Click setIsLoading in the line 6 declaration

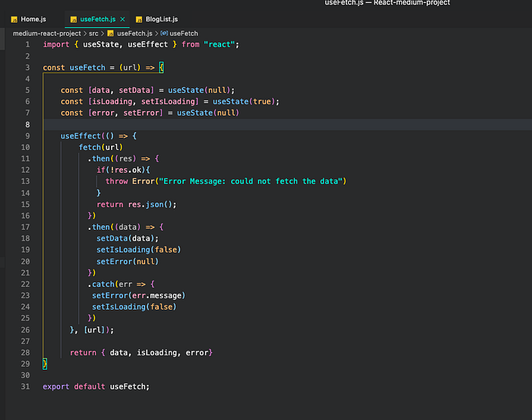click(x=168, y=102)
